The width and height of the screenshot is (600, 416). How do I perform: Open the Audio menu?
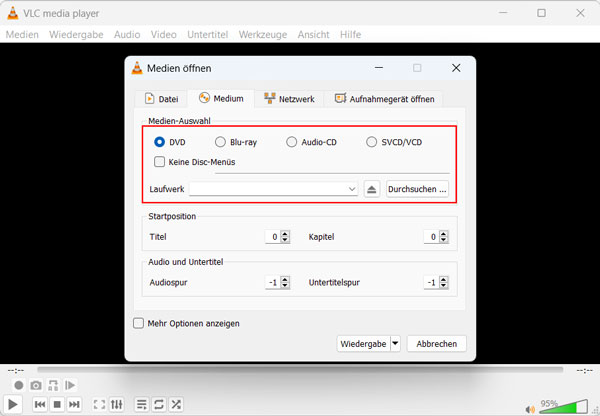127,34
